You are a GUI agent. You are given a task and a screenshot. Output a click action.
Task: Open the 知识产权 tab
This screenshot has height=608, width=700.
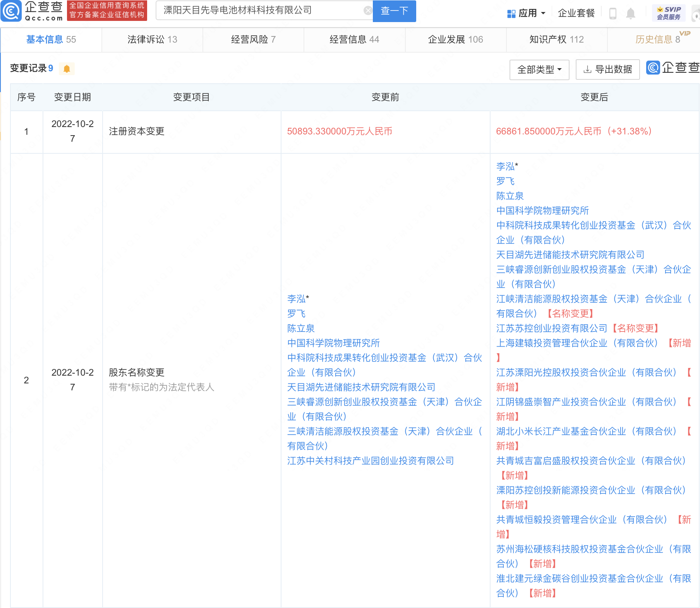point(556,40)
